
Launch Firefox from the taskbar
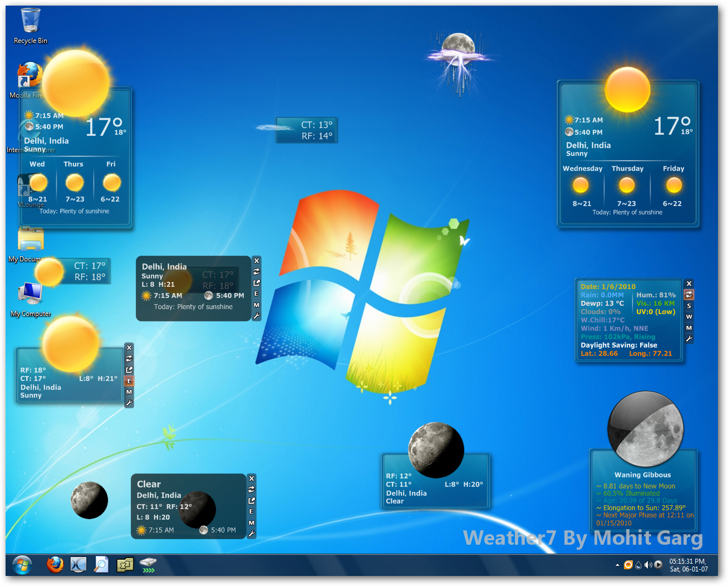[x=55, y=565]
